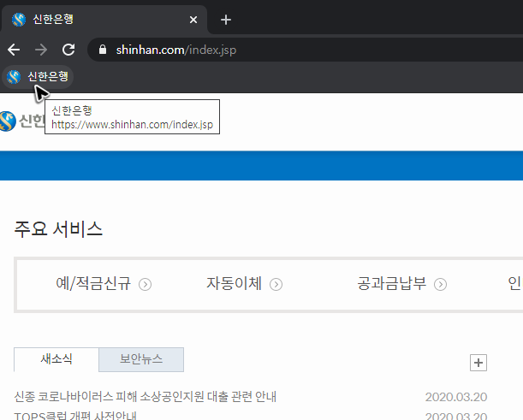Select the 신한은행 browser tab
This screenshot has height=420, width=523.
(104, 20)
